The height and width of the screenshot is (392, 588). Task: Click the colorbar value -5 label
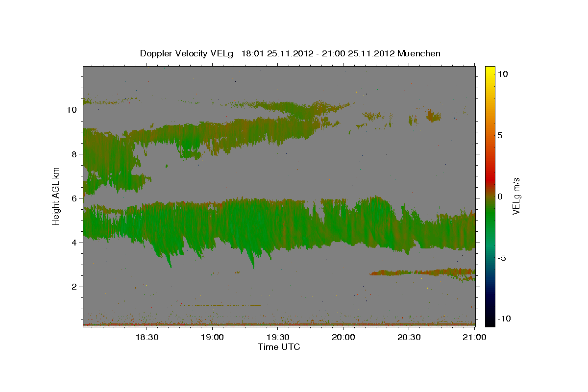click(x=502, y=258)
